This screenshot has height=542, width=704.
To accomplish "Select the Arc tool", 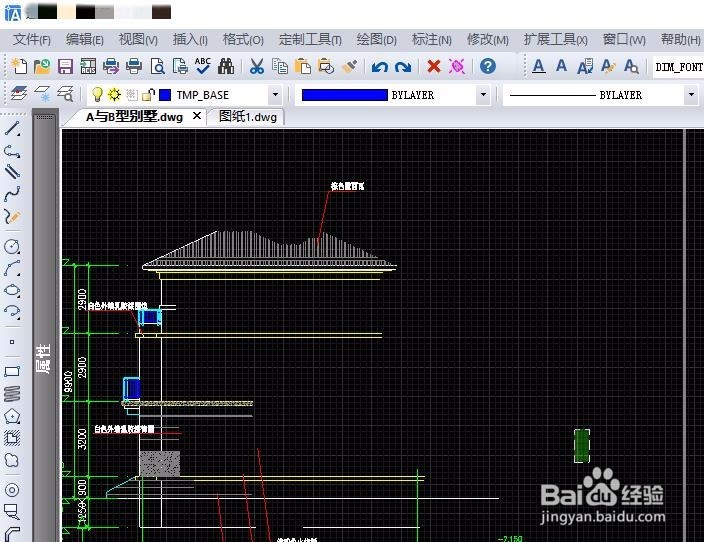I will [x=12, y=268].
